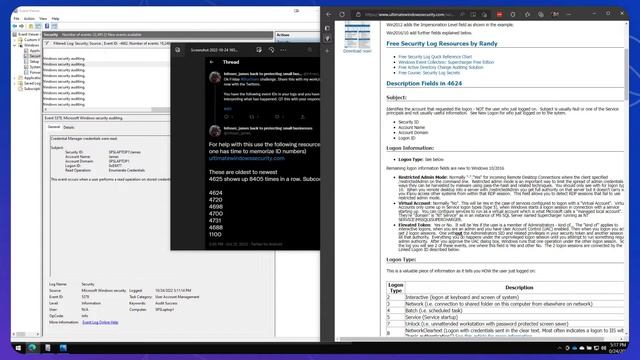Screen dimensions: 640x360
Task: Click the event list horizontal scrollbar
Action: click(161, 109)
